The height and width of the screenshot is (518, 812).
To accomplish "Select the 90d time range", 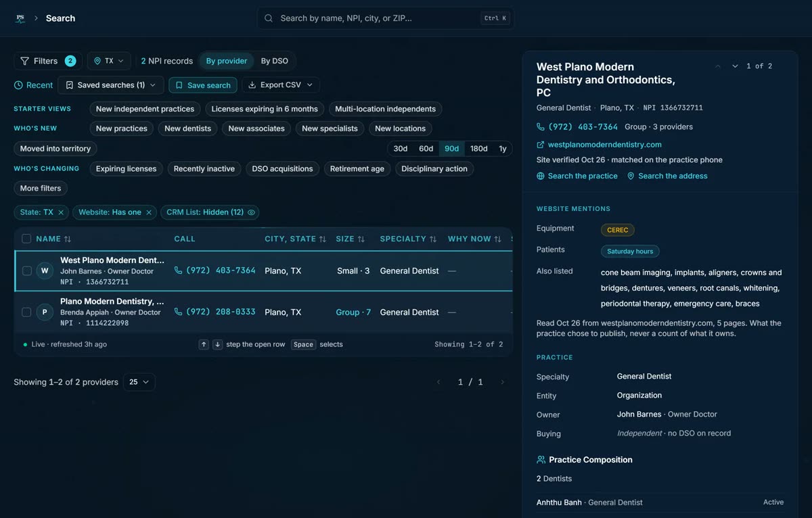I will (x=451, y=149).
